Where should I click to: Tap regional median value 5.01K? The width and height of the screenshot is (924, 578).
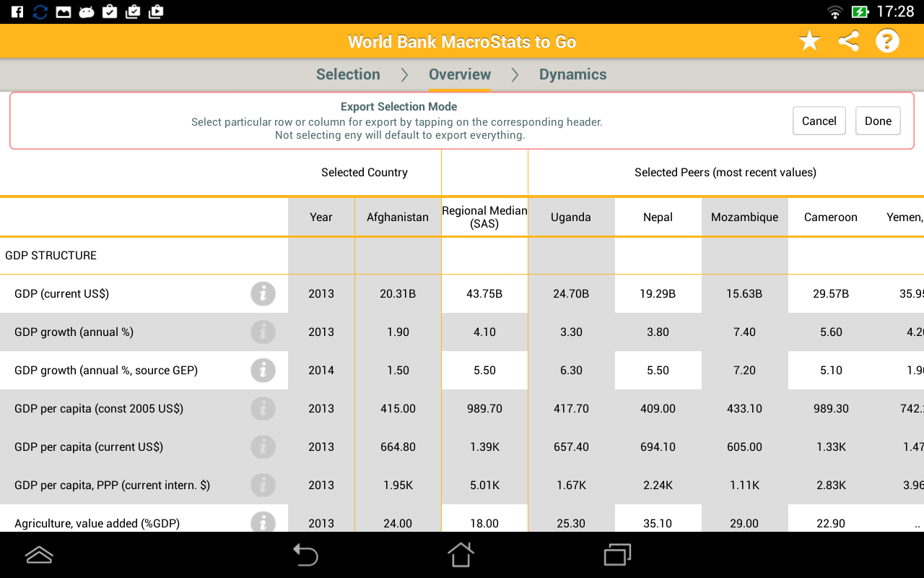pyautogui.click(x=484, y=485)
